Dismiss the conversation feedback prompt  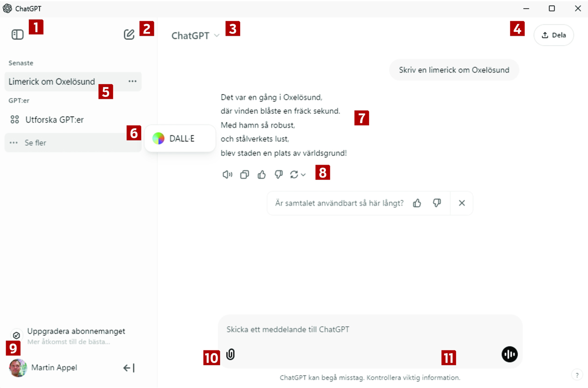(462, 203)
